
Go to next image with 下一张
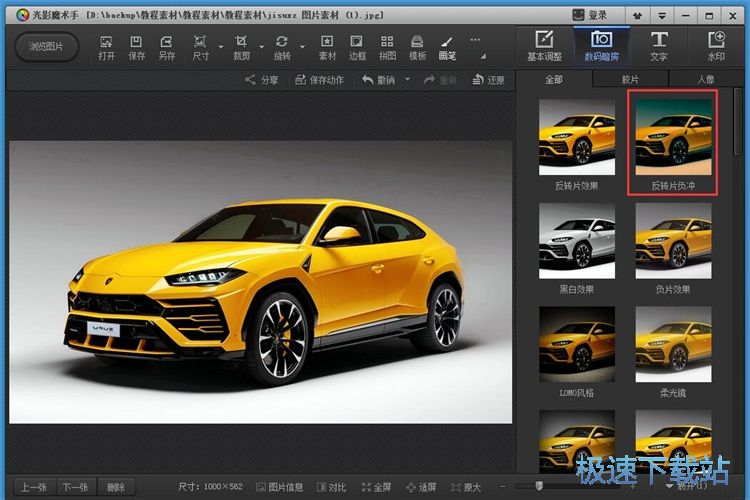76,487
